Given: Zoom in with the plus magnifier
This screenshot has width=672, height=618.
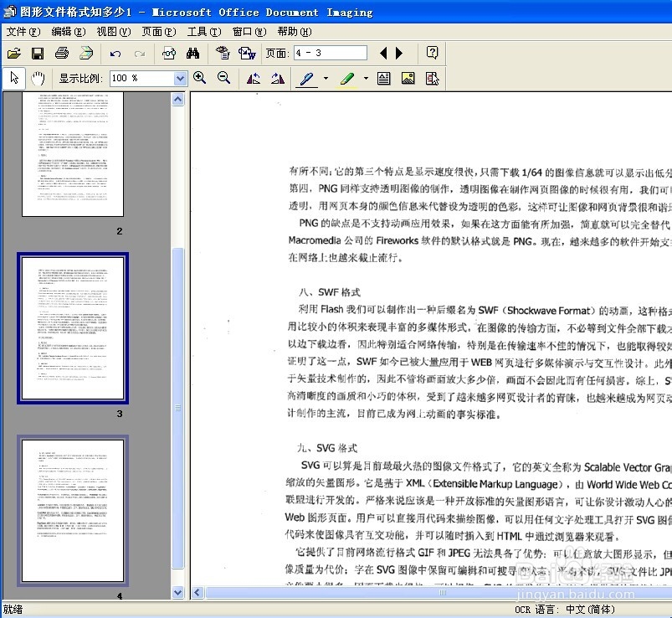Looking at the screenshot, I should [199, 78].
